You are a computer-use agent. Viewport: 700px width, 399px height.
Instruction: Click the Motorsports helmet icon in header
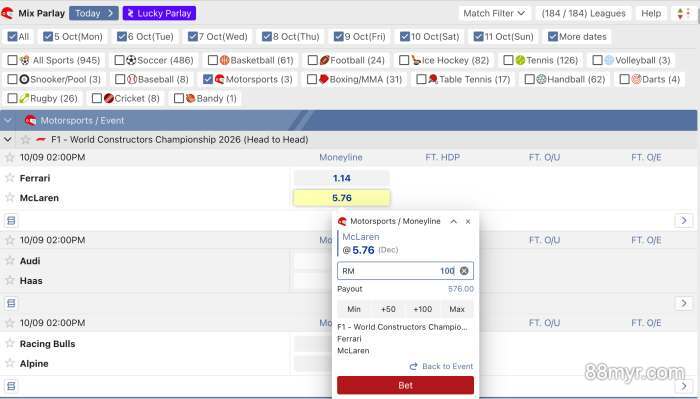pos(31,121)
